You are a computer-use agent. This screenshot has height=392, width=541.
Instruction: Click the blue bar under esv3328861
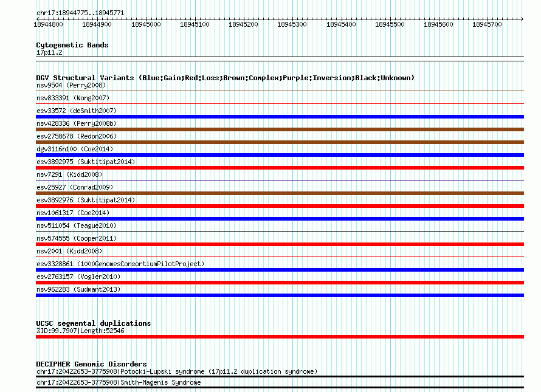(280, 270)
